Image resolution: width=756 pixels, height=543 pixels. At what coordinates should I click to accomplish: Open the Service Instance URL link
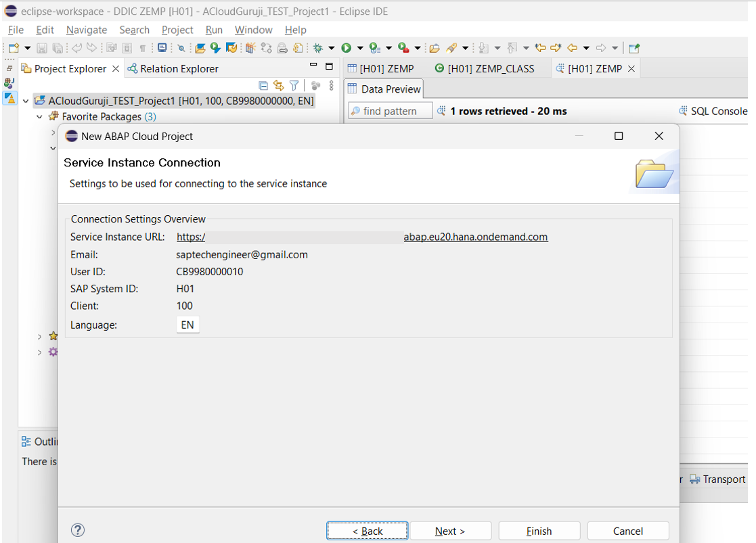pyautogui.click(x=362, y=237)
